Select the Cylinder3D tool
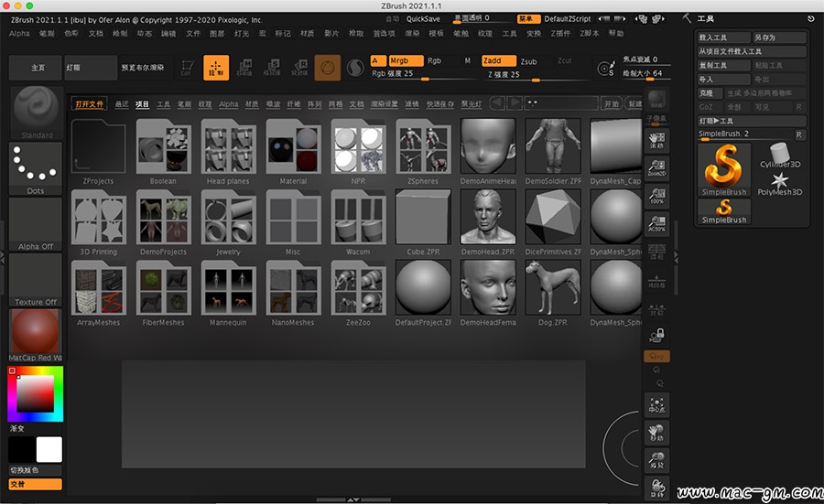The image size is (824, 504). (780, 155)
